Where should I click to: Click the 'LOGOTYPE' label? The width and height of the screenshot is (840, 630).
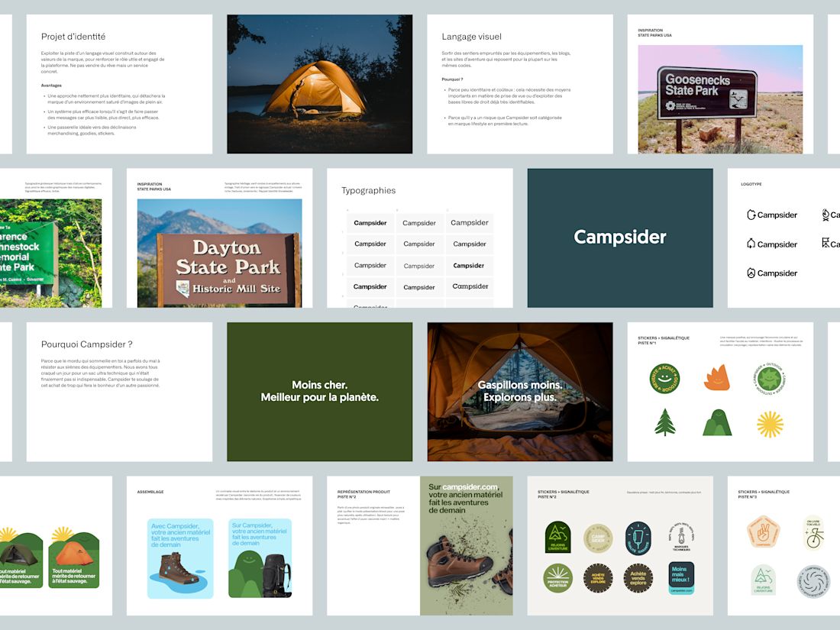751,184
